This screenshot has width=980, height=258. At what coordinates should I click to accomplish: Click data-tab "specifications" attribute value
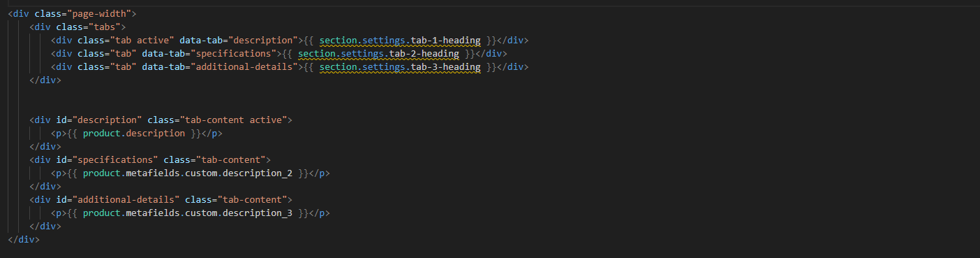233,53
